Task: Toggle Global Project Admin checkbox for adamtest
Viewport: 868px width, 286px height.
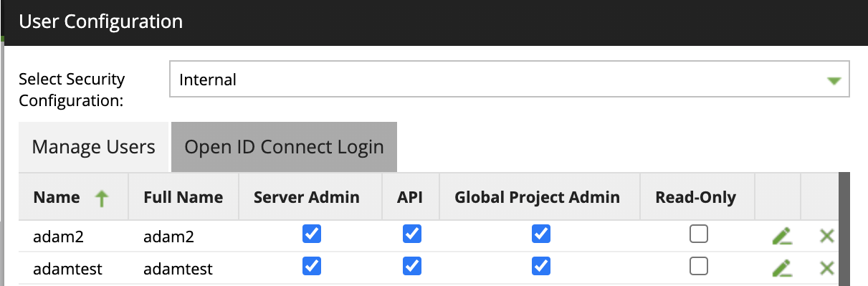Action: [x=541, y=267]
